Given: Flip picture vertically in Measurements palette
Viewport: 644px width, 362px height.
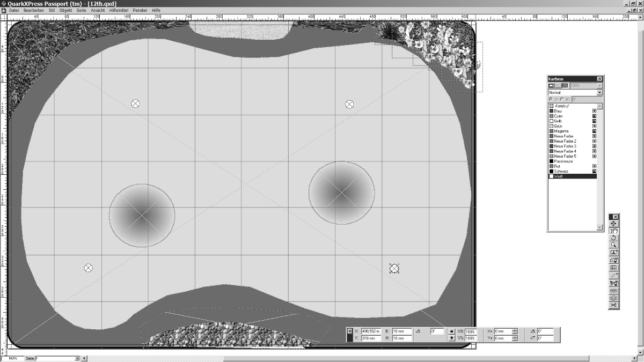Looking at the screenshot, I should (451, 338).
